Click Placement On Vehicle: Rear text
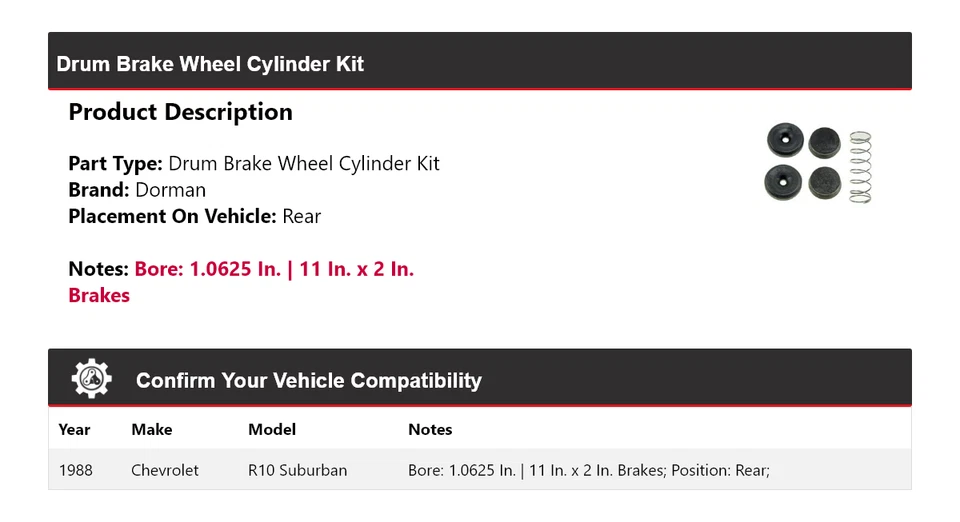 (194, 216)
